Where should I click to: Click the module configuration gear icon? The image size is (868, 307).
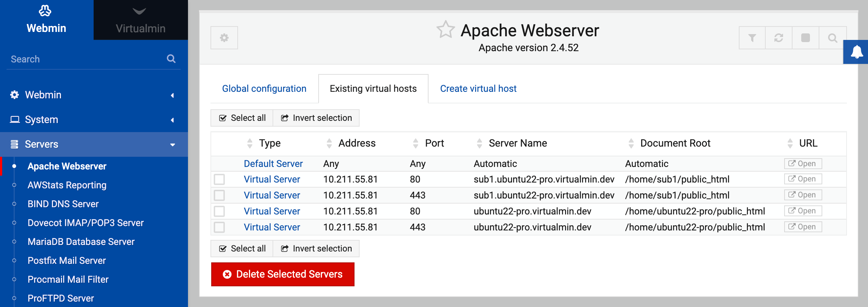224,38
